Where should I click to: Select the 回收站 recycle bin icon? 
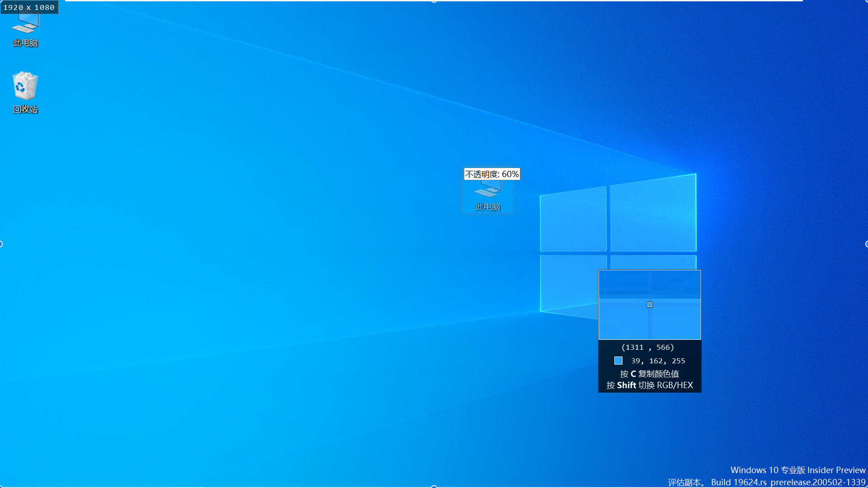[x=25, y=92]
